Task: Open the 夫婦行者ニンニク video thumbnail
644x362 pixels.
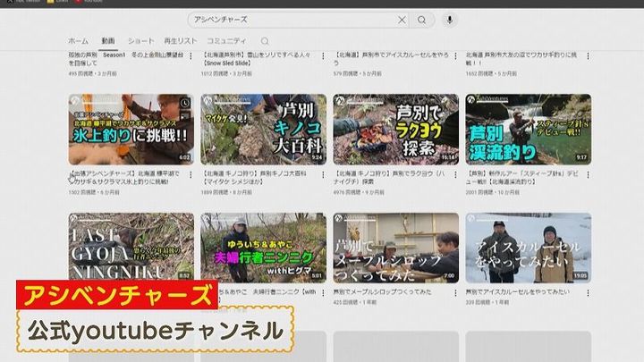Action: 263,247
